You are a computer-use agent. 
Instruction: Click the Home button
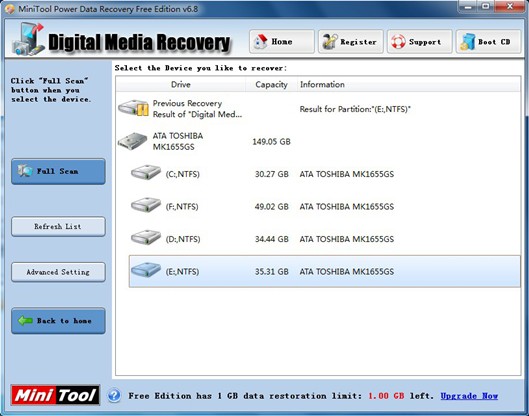pos(282,41)
